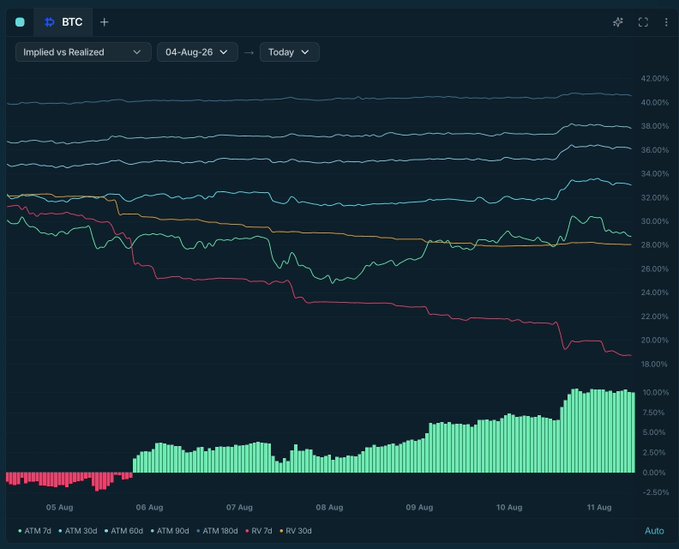Click the 40.00% y-axis label

[x=655, y=103]
